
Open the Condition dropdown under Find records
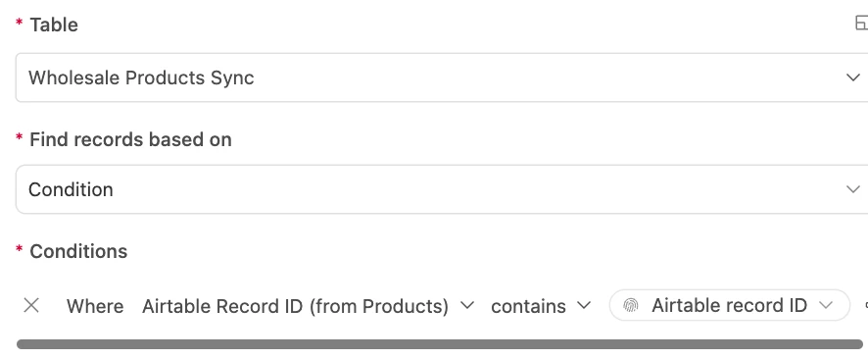point(442,189)
